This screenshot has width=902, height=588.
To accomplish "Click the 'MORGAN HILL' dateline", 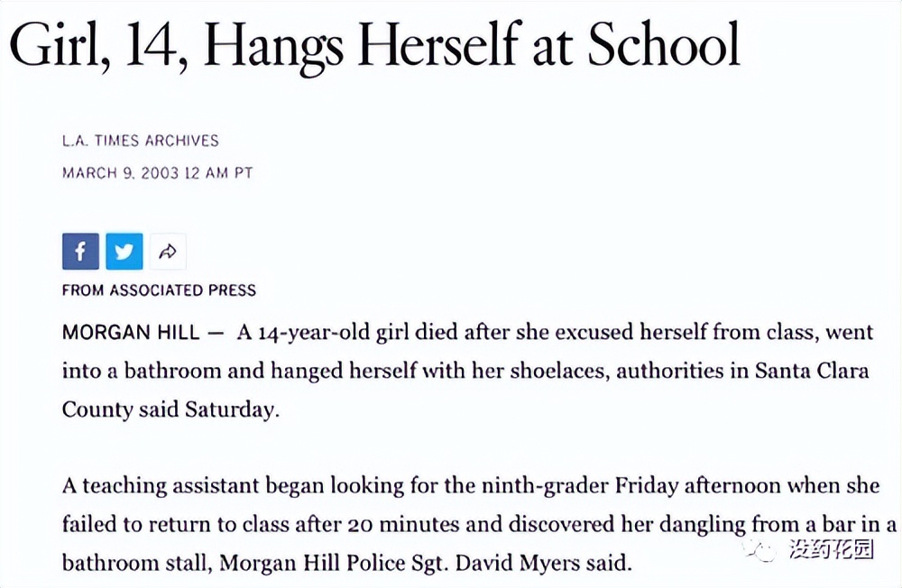I will click(x=131, y=332).
